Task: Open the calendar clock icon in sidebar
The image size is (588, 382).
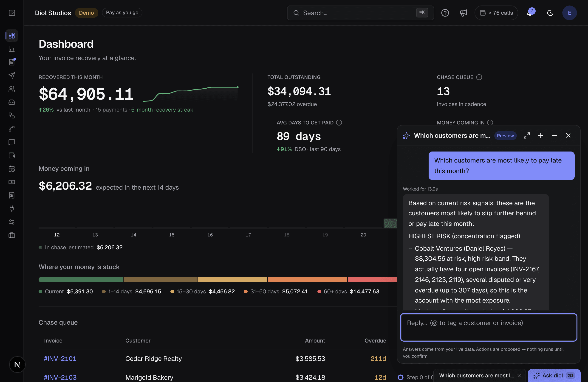Action: pos(12,169)
